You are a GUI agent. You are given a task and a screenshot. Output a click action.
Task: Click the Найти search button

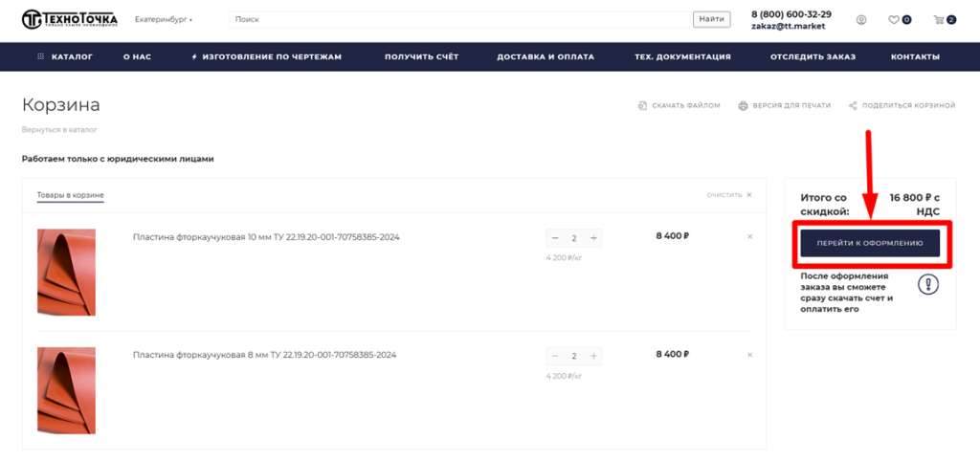point(711,19)
